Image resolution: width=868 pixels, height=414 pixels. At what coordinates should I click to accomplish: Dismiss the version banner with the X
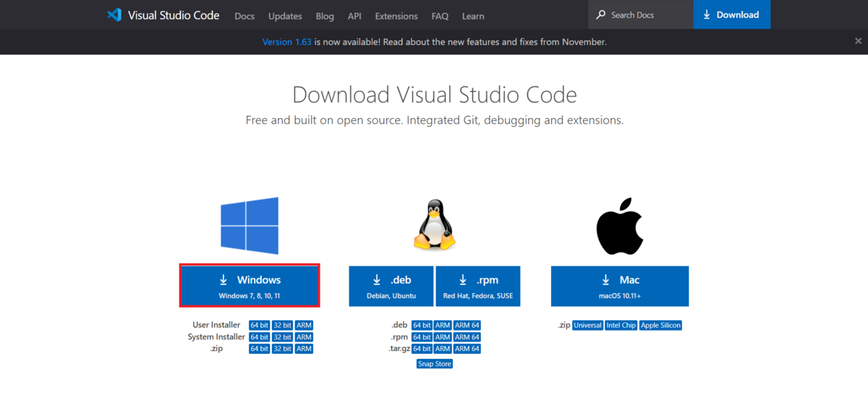[x=858, y=42]
